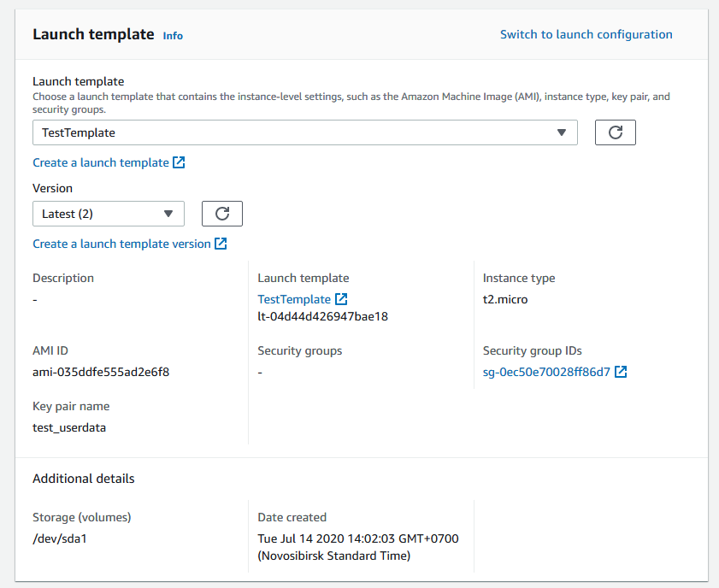Click the arrow on the Latest (2) dropdown
Viewport: 719px width, 588px height.
pos(168,214)
